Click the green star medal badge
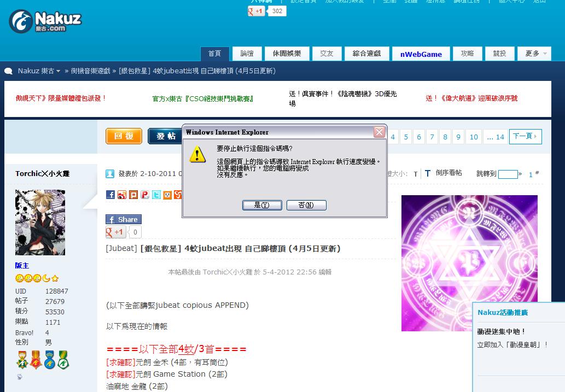The width and height of the screenshot is (565, 392). coord(22,360)
